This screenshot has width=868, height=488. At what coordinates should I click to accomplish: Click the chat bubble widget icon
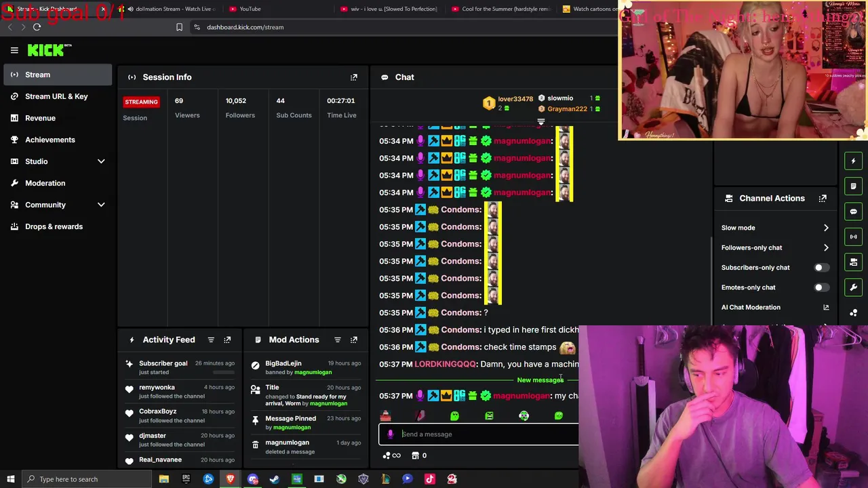(x=853, y=211)
